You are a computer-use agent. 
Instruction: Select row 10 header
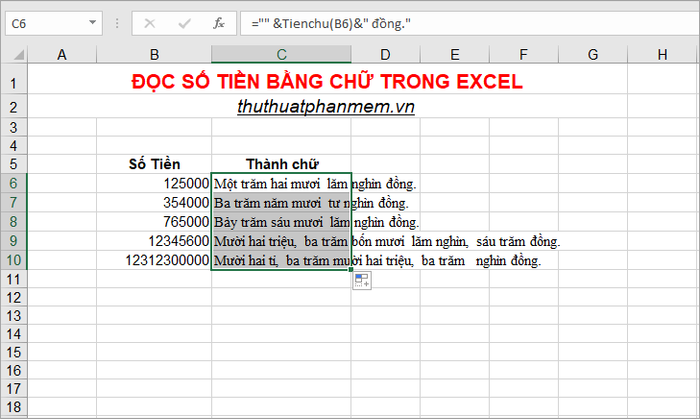tap(13, 260)
